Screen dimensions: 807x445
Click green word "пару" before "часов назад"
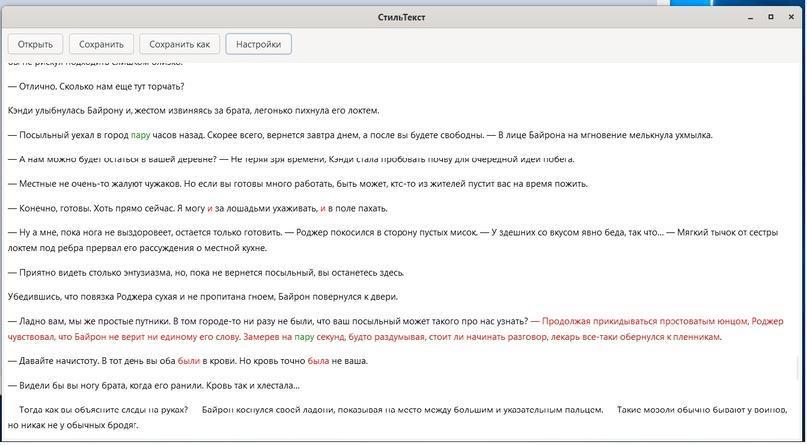(x=140, y=135)
